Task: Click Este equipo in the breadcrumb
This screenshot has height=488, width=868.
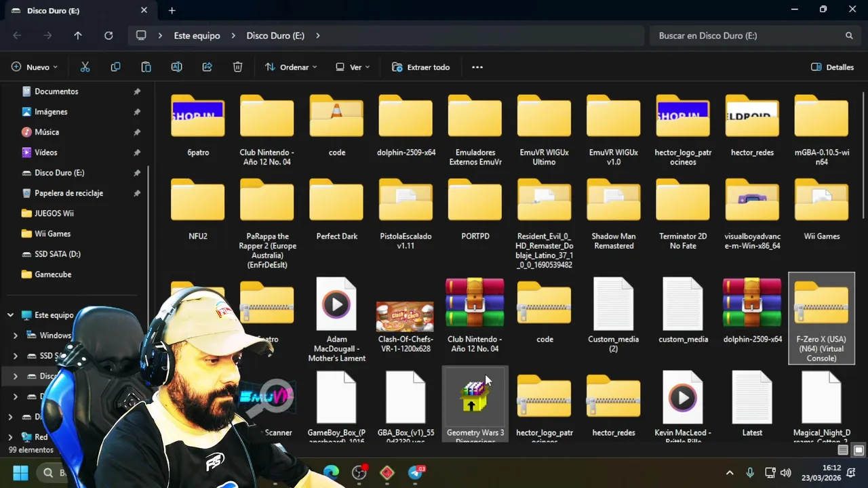Action: click(197, 35)
